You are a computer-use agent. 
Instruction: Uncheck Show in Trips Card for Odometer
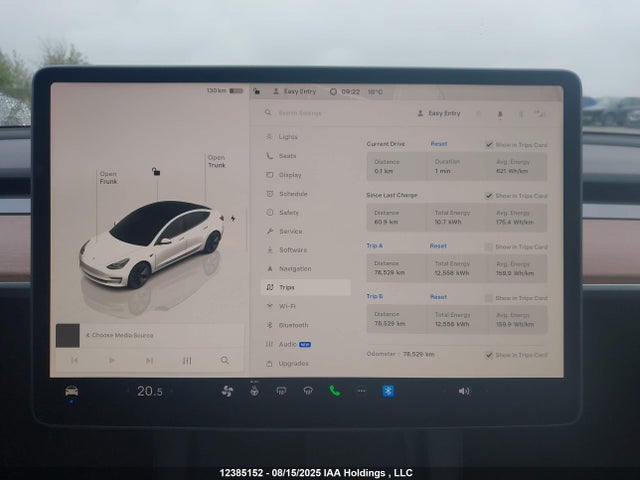click(x=489, y=355)
